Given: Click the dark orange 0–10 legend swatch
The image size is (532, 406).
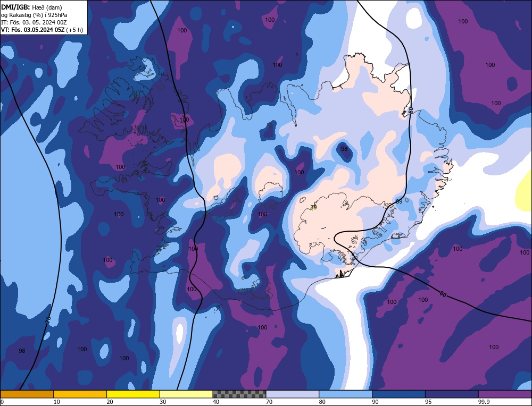Looking at the screenshot, I should [27, 394].
